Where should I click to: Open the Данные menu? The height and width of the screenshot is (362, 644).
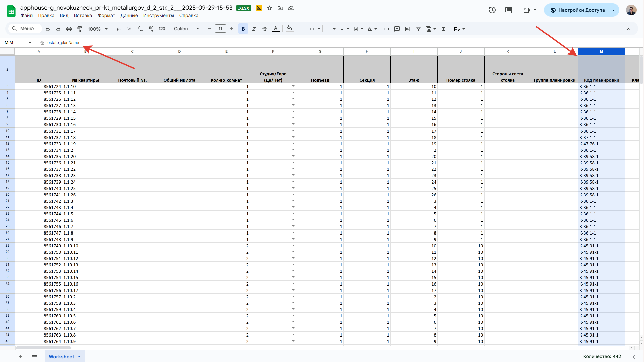point(129,15)
